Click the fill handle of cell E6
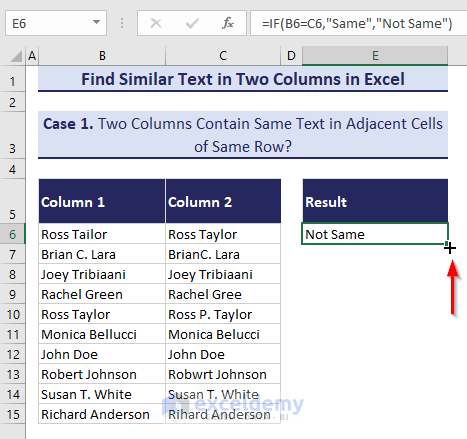467x439 pixels. 447,244
